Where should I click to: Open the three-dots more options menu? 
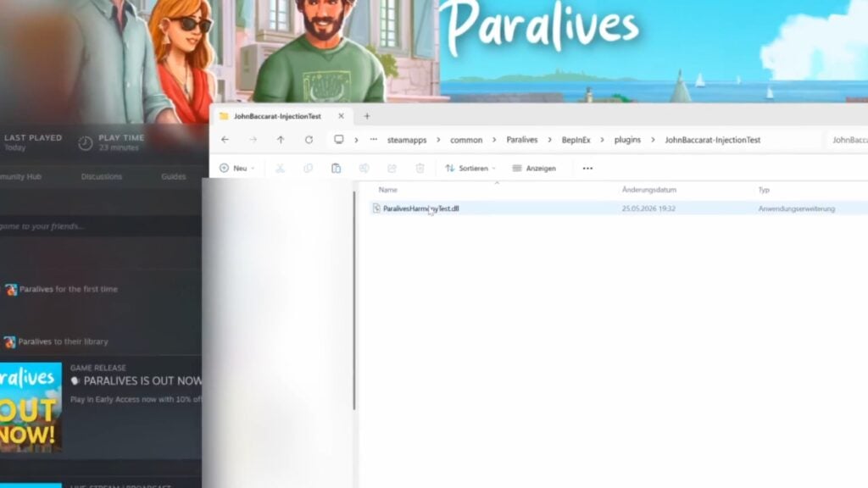[587, 169]
